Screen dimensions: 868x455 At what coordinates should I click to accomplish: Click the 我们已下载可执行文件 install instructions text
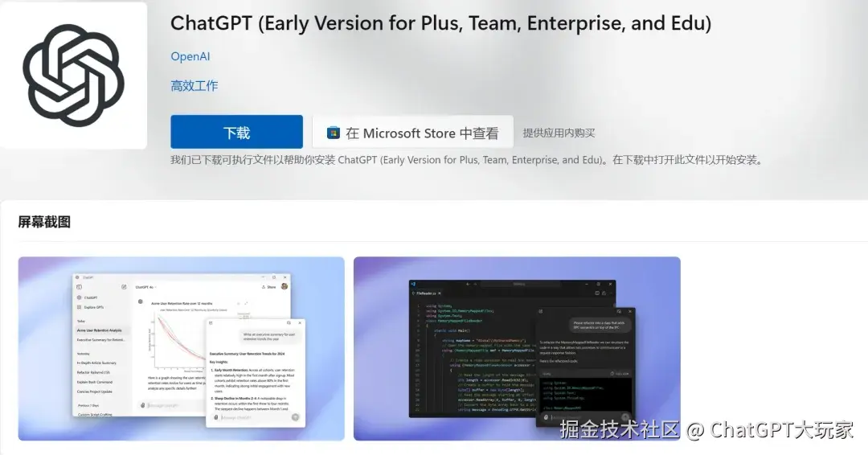pyautogui.click(x=469, y=160)
